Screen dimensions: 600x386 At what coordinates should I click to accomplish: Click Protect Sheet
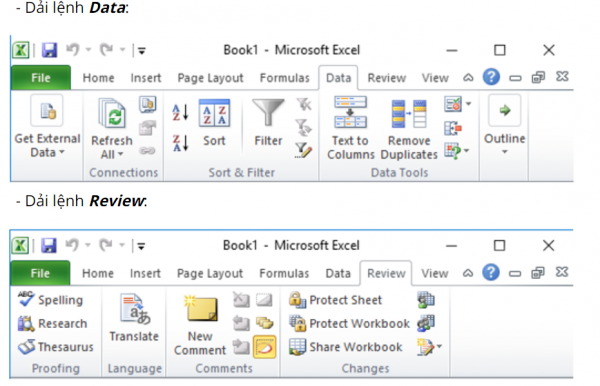tap(336, 300)
